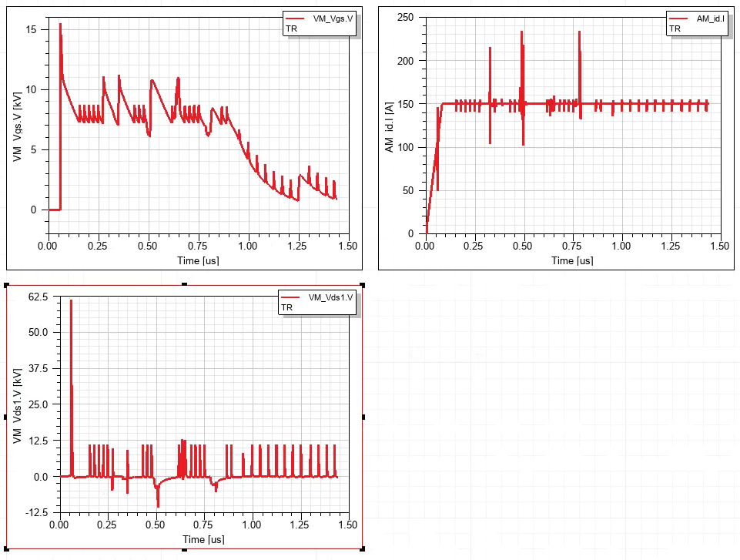Click the red line swatch beside AM_id.I
This screenshot has width=740, height=560.
(x=678, y=19)
